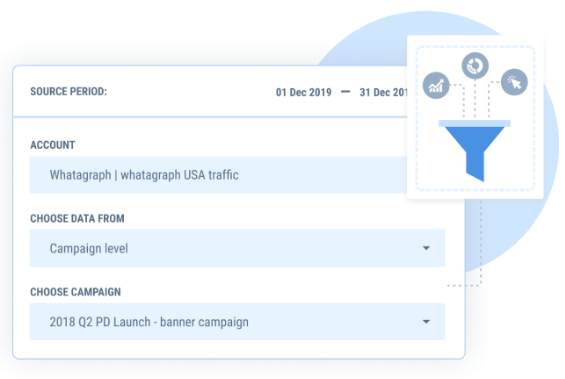
Task: Click the dash between the dates
Action: (x=346, y=92)
